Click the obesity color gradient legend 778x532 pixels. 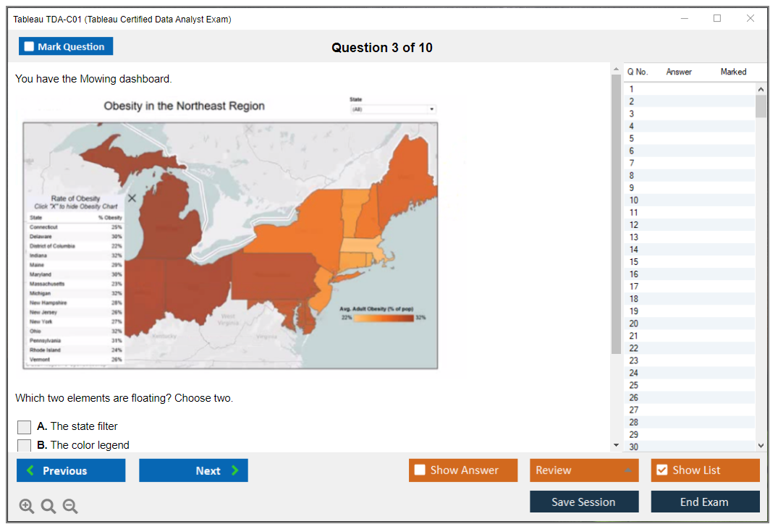click(382, 317)
